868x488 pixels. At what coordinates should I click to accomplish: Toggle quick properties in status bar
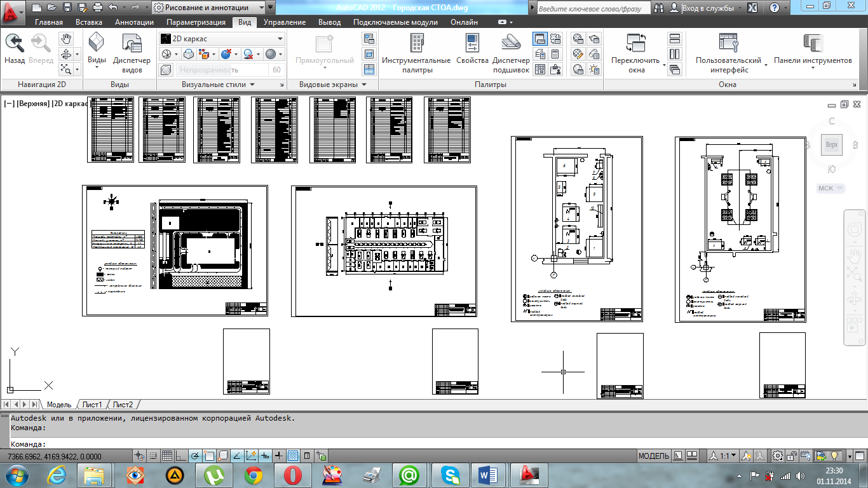[307, 456]
